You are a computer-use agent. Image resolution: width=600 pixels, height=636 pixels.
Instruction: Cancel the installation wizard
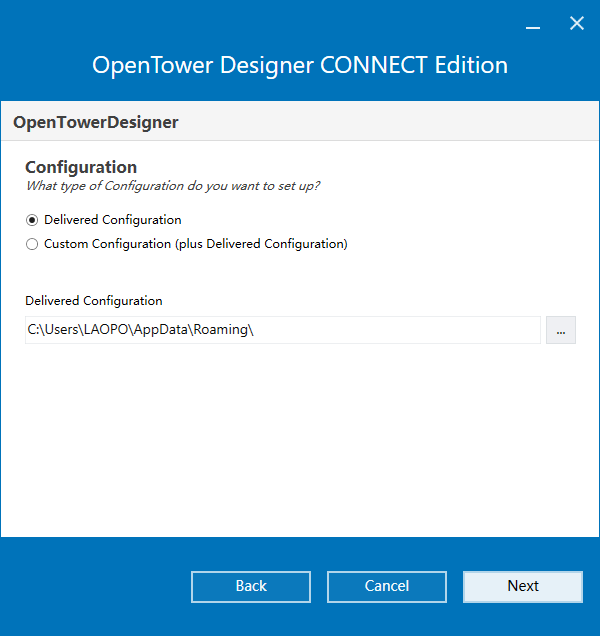(387, 587)
